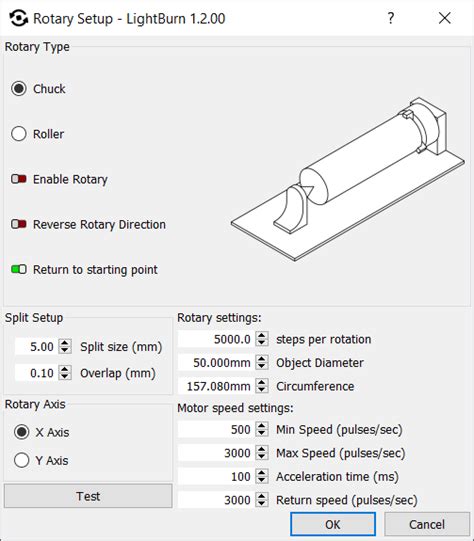Click the LightBurn rotary icon in title bar
Viewport: 474px width, 541px height.
[x=18, y=18]
